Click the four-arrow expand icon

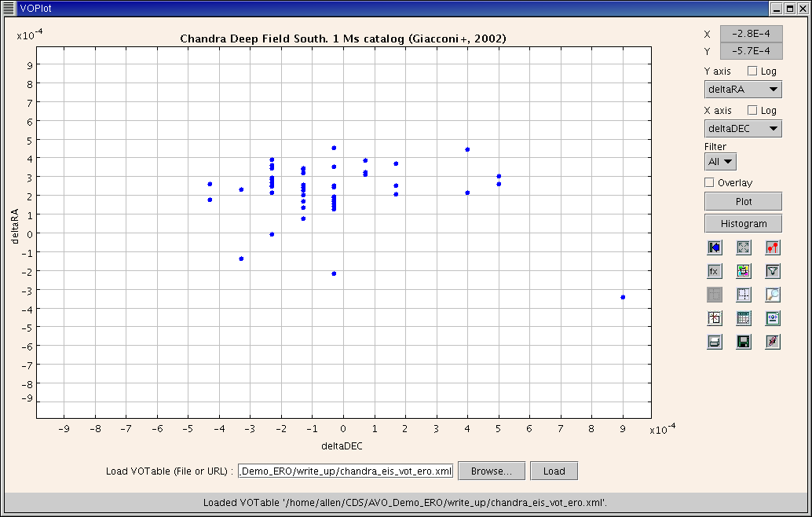744,247
